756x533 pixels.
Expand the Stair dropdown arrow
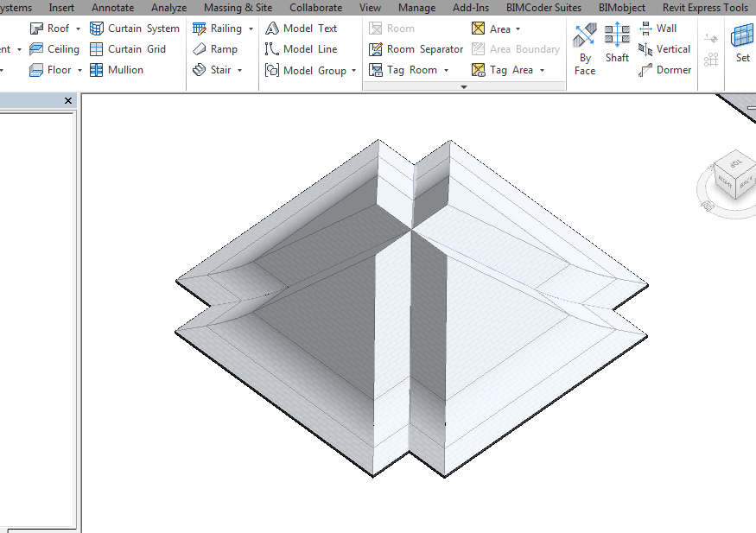239,70
